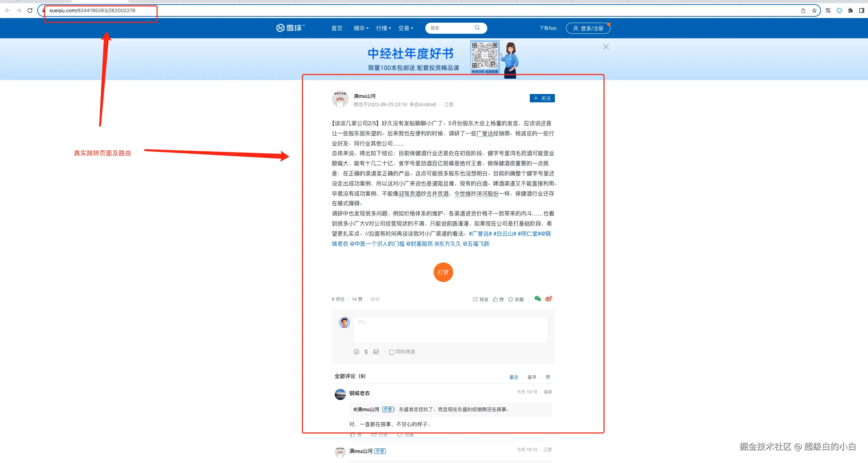868x463 pixels.
Task: Click the dollar stock-tag icon
Action: point(366,352)
